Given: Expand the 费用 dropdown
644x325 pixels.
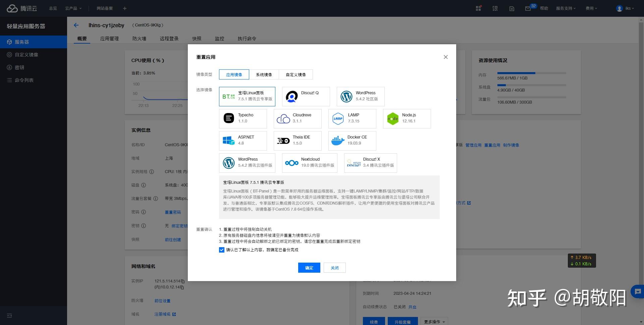Looking at the screenshot, I should point(591,8).
